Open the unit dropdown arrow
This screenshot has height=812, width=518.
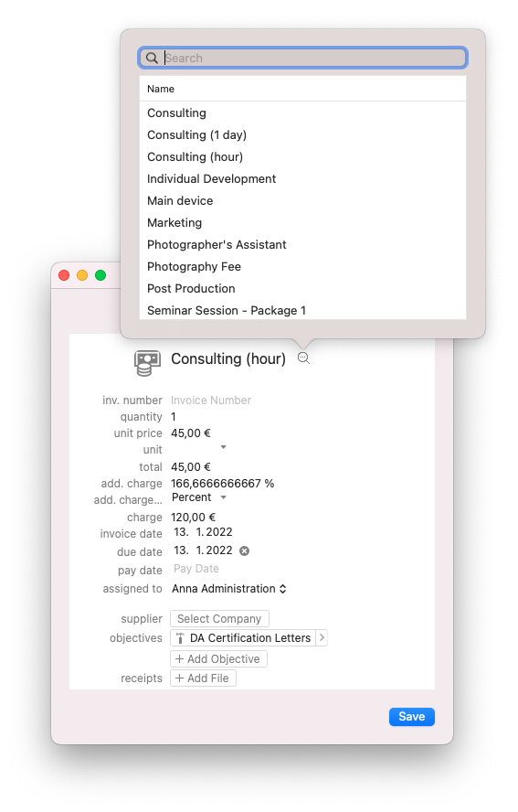point(224,447)
